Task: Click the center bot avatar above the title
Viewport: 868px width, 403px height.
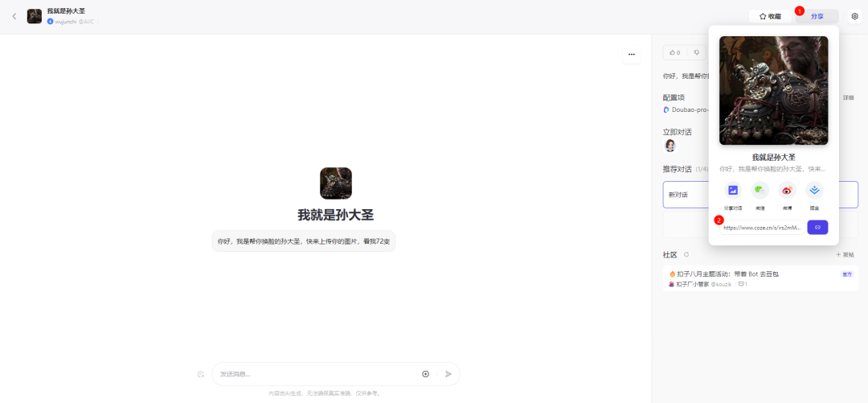Action: (x=336, y=183)
